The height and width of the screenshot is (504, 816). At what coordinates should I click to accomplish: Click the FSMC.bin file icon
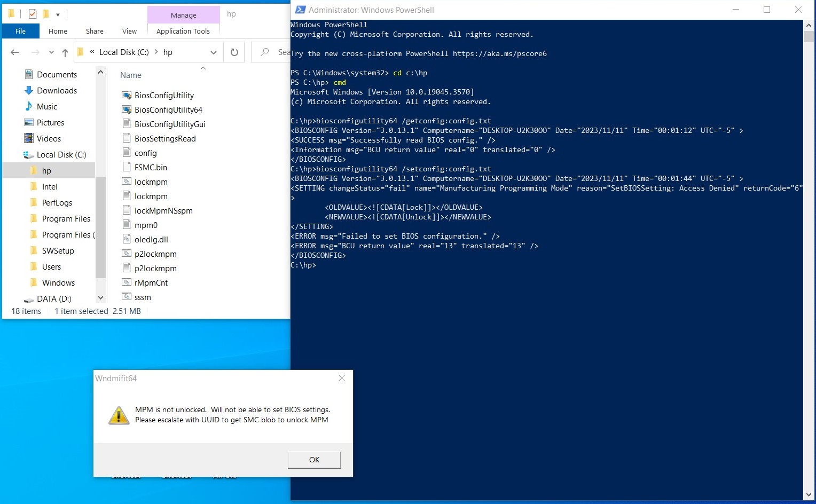127,167
